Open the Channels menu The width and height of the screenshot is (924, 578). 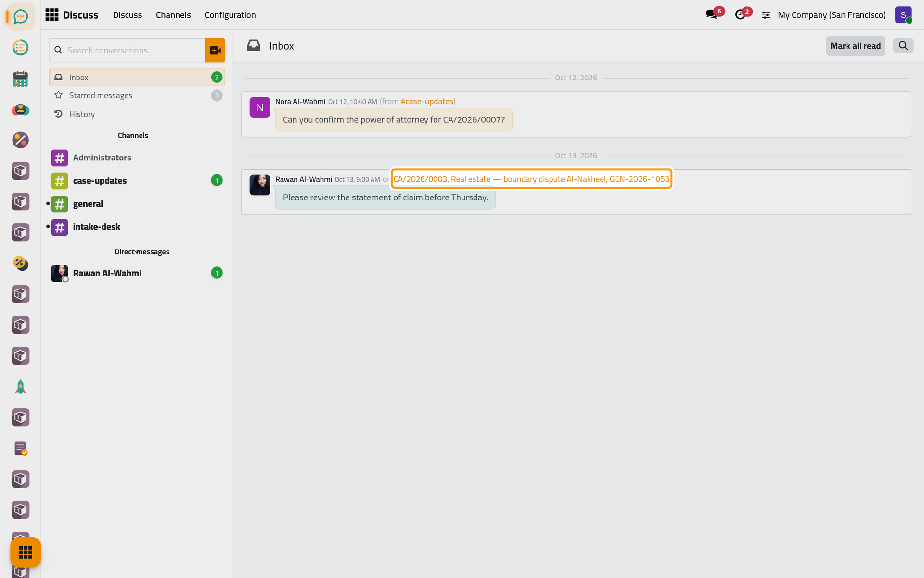click(x=173, y=15)
